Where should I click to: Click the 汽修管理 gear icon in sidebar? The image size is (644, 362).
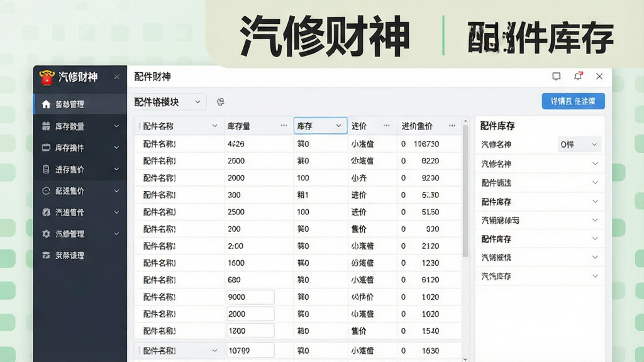46,234
